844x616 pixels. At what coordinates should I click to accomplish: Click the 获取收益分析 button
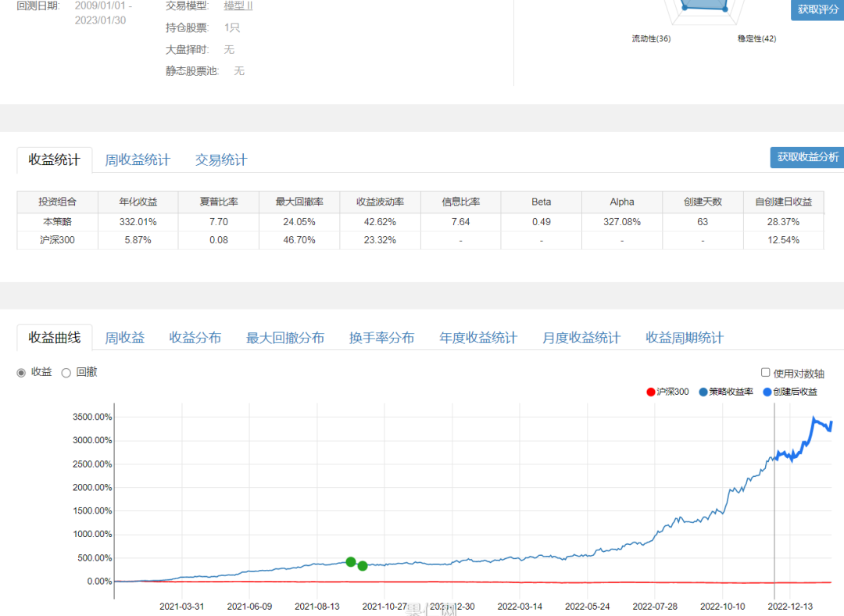[806, 157]
